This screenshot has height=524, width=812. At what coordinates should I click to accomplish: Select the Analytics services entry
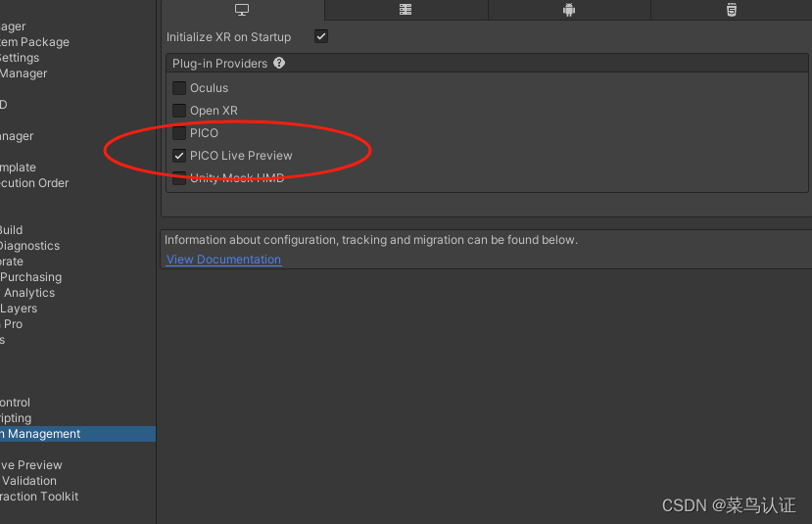[x=29, y=293]
